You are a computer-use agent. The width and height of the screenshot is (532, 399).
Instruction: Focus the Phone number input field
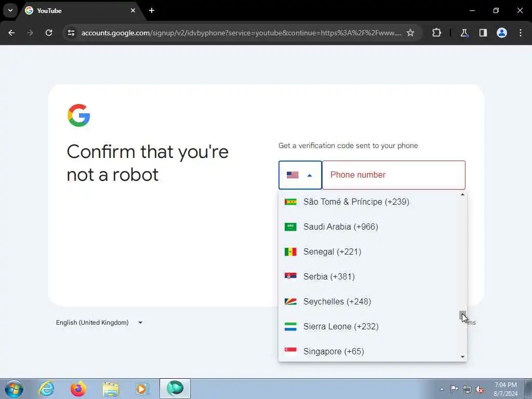[x=394, y=175]
